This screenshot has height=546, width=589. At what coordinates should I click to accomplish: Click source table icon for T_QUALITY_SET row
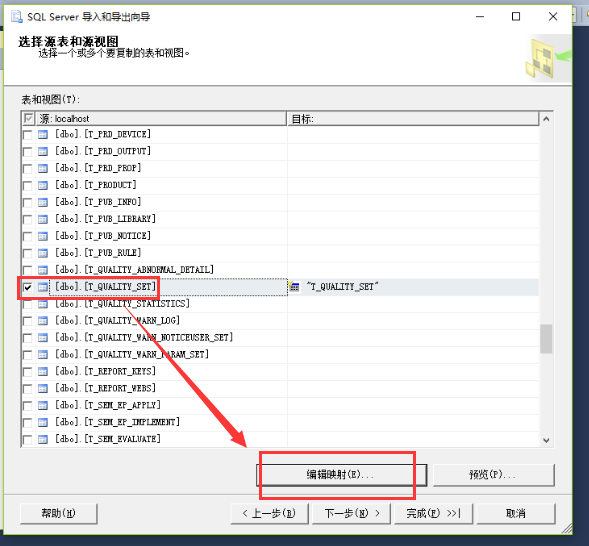tap(43, 287)
